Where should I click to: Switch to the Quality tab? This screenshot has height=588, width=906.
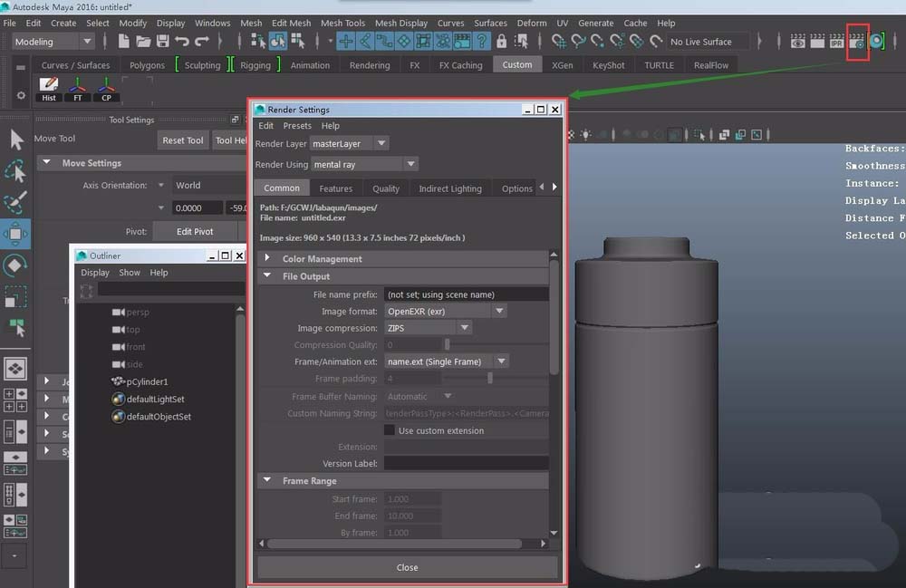385,188
